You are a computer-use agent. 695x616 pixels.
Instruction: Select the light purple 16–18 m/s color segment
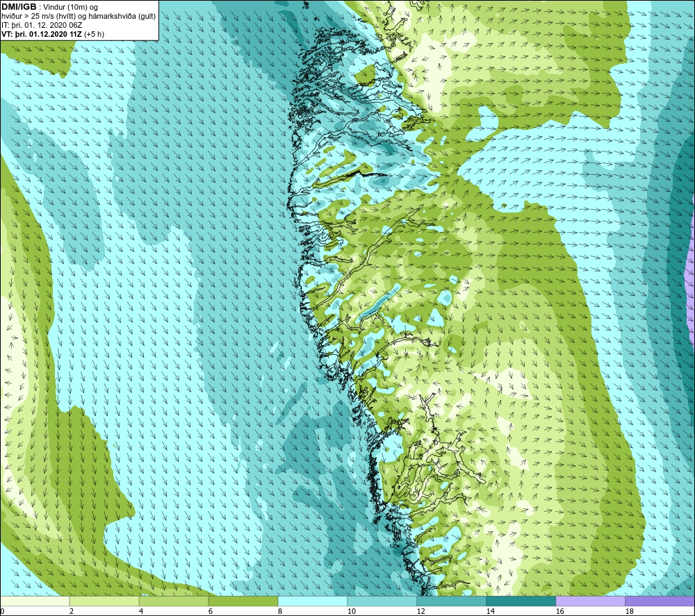590,601
